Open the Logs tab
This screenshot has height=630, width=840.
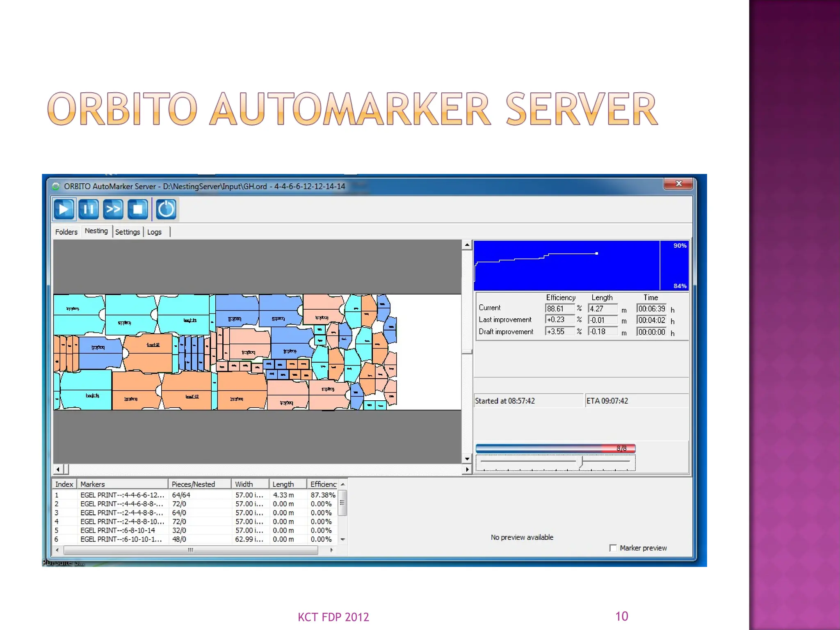click(154, 232)
